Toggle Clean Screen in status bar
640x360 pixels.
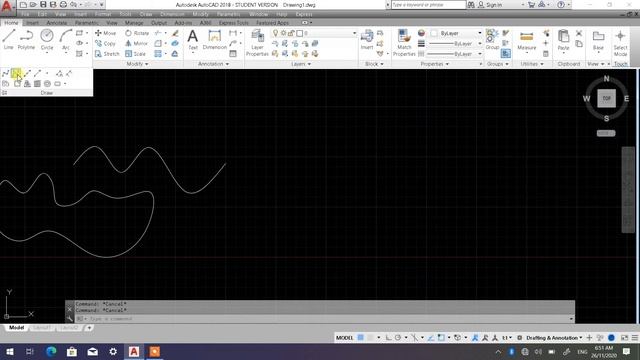click(x=624, y=338)
